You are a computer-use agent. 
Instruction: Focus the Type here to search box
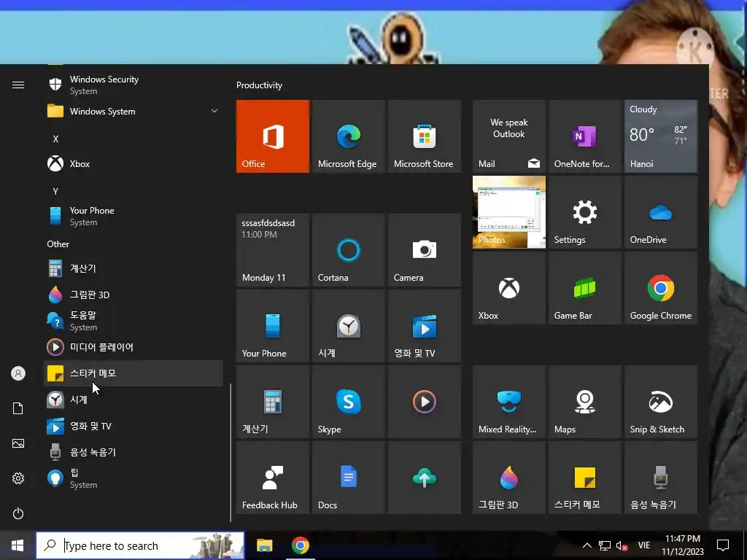[140, 545]
